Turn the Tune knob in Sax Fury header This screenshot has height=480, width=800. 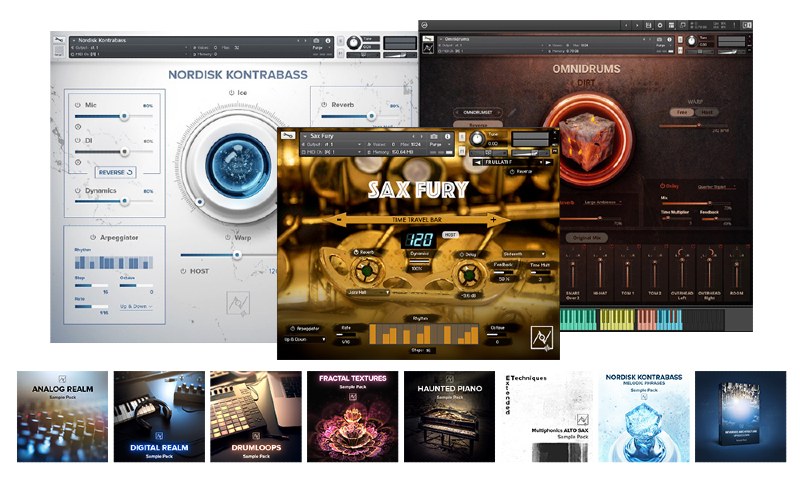pos(477,138)
